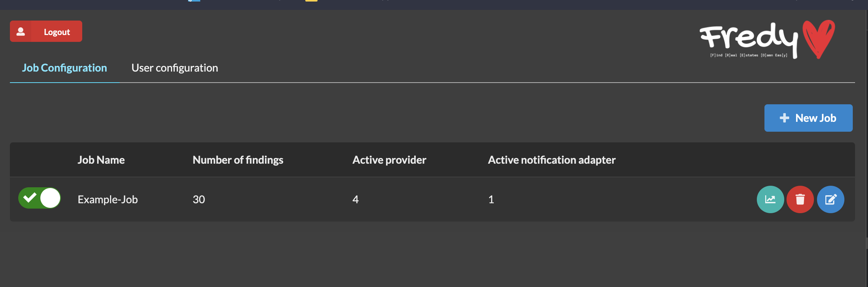Viewport: 868px width, 287px height.
Task: Click the Job Name column header
Action: pos(101,160)
